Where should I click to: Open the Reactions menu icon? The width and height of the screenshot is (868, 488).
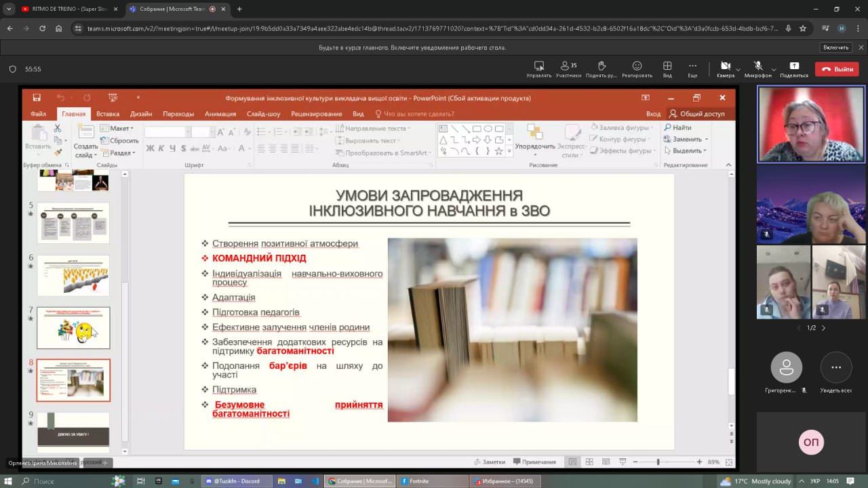coord(637,66)
